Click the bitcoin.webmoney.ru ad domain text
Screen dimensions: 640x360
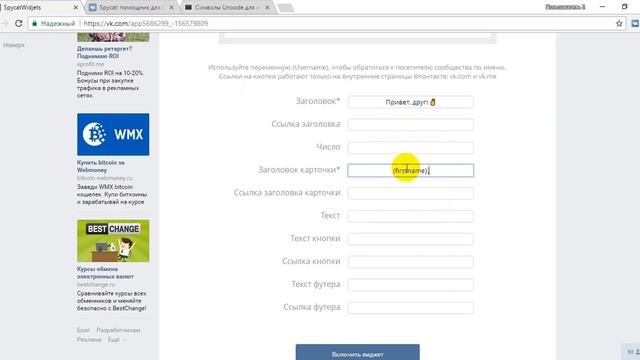point(105,178)
